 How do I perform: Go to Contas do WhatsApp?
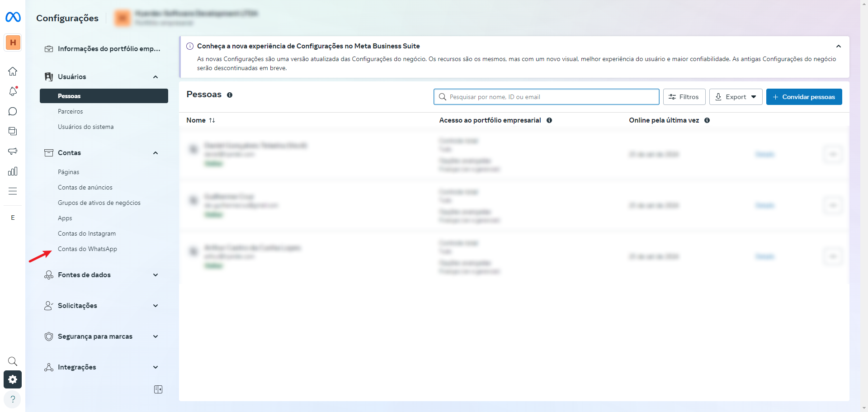(87, 249)
